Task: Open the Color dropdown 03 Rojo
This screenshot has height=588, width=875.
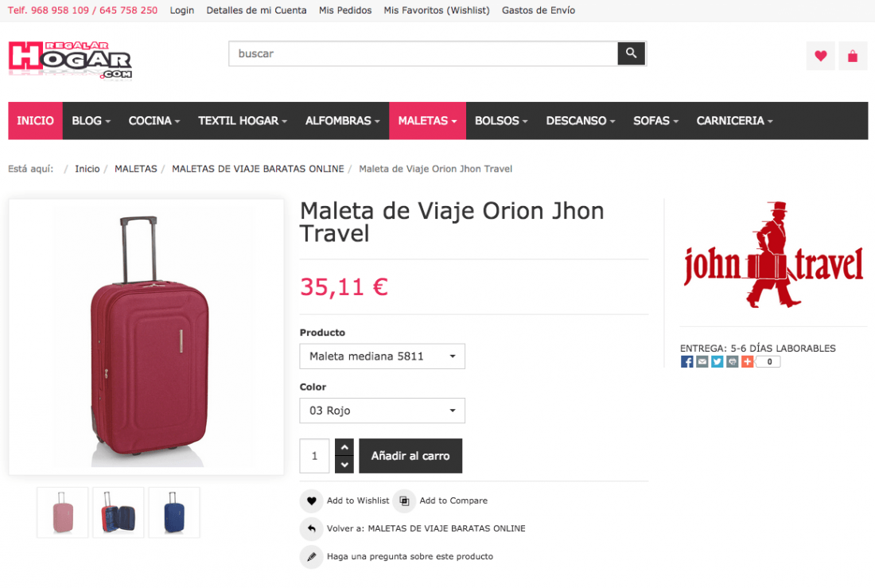Action: pos(383,411)
